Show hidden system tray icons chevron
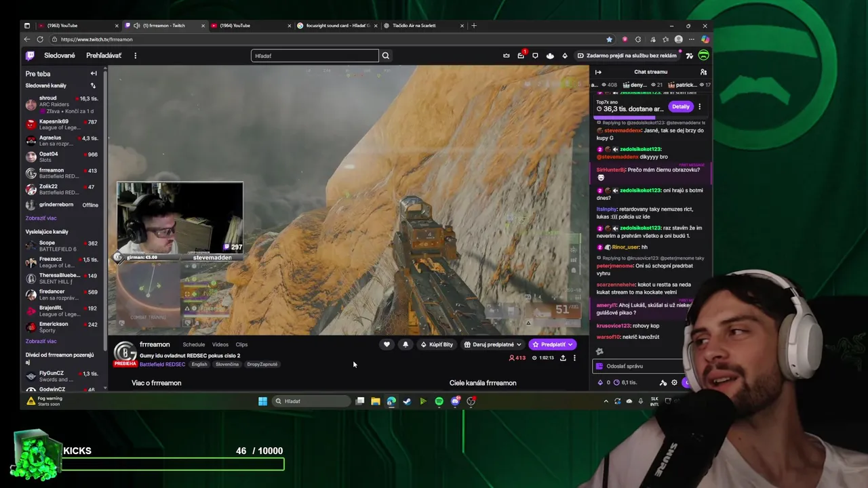Viewport: 868px width, 488px height. click(x=606, y=401)
